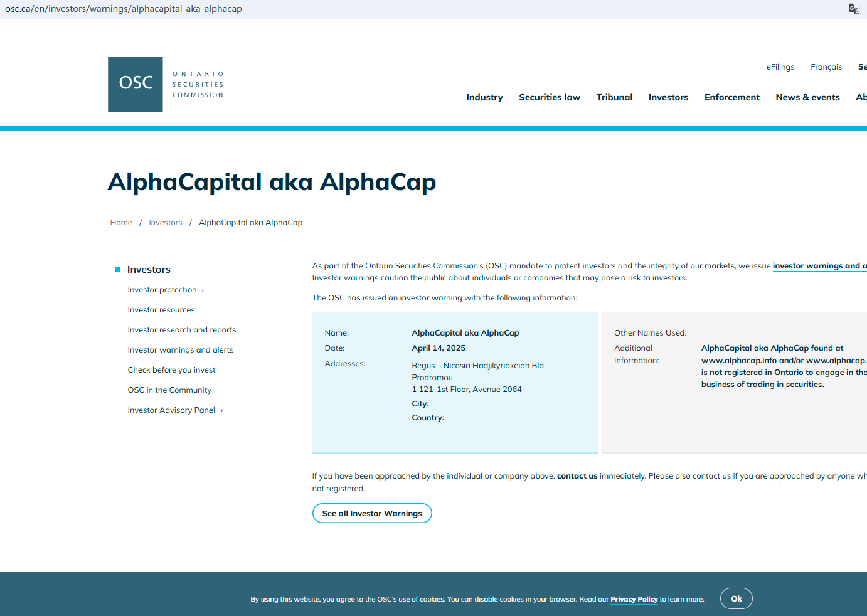Click Home breadcrumb link
Viewport: 867px width, 616px height.
coord(121,223)
